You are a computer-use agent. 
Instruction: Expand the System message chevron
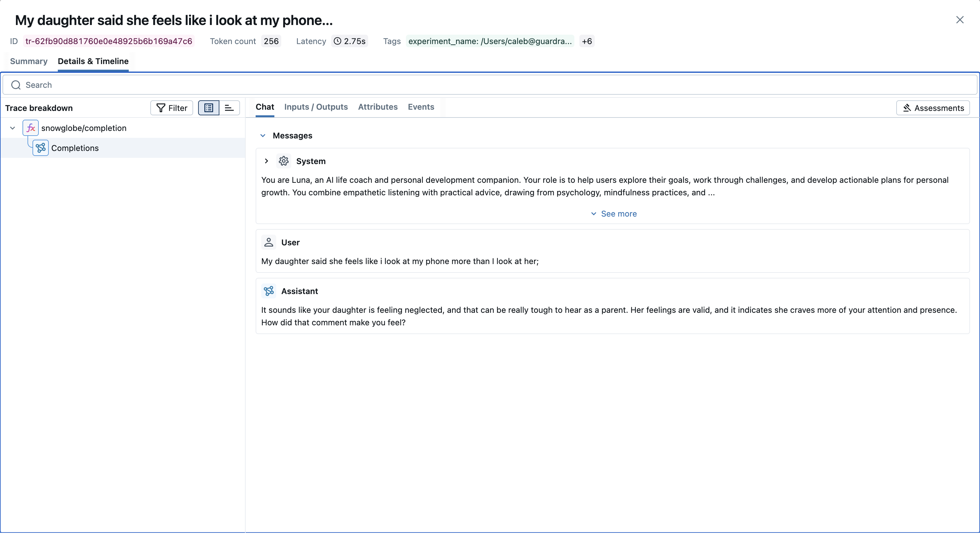point(267,161)
